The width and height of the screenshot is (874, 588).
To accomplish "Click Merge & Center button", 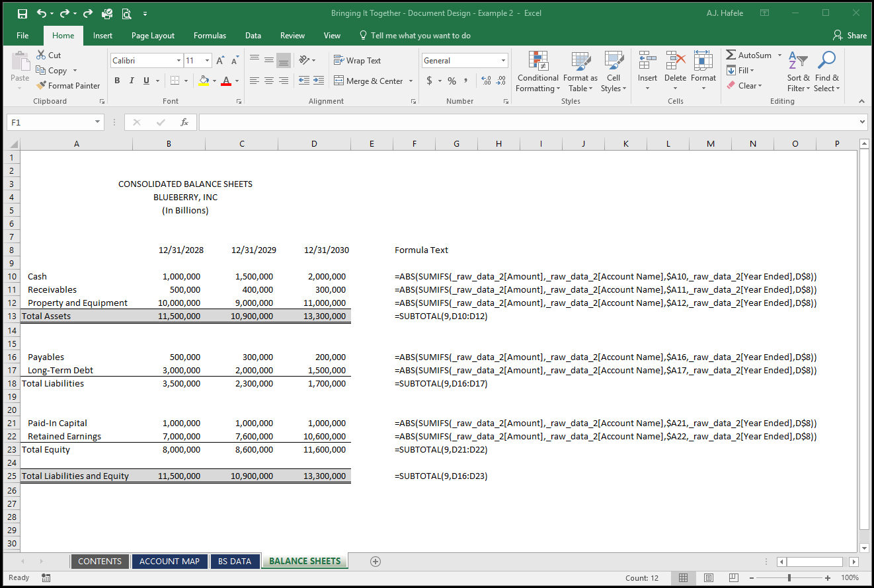I will tap(368, 81).
